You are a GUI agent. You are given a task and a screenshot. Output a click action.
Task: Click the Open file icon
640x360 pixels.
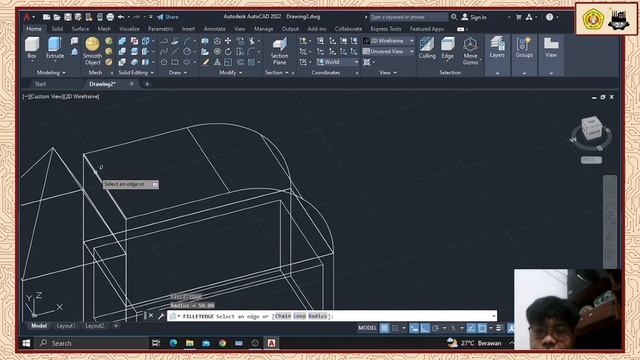click(x=57, y=17)
